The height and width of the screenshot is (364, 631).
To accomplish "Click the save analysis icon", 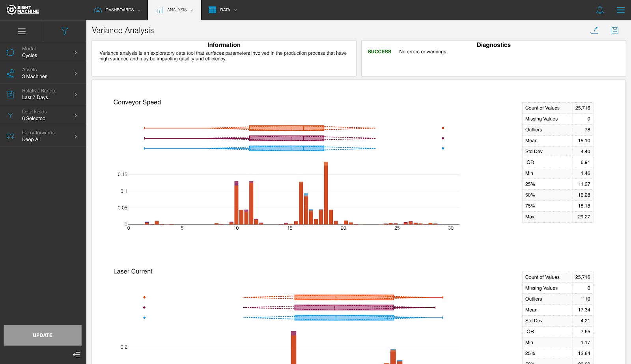I will click(x=615, y=30).
